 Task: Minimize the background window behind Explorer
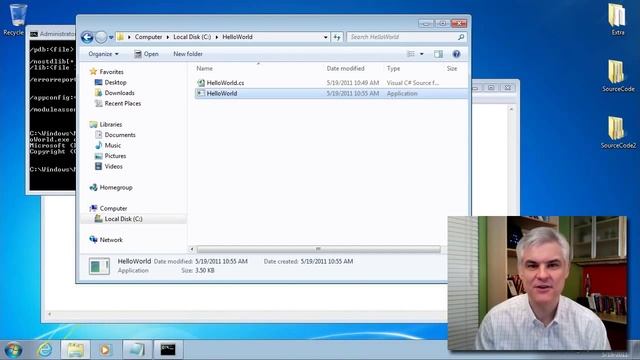tap(476, 87)
